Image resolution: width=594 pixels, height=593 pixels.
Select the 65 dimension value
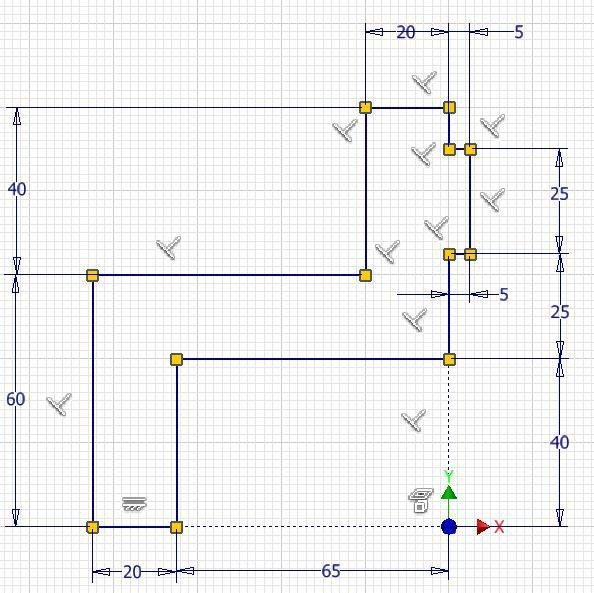(331, 571)
